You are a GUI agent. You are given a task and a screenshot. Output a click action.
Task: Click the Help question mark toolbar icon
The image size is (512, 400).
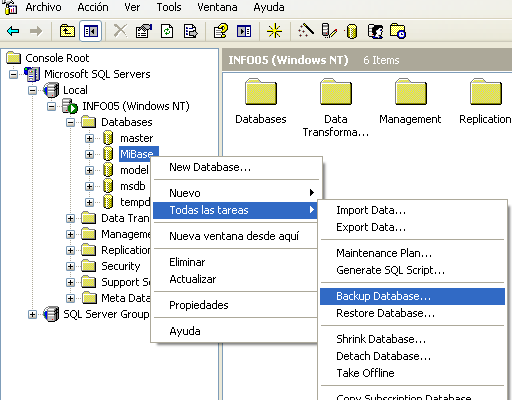[220, 31]
